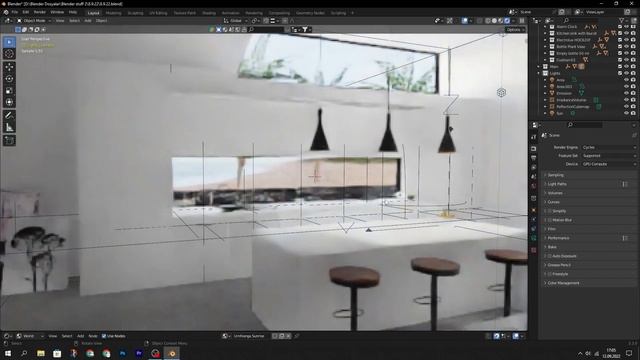The image size is (640, 360).
Task: Open the viewport Add menu
Action: 88,20
